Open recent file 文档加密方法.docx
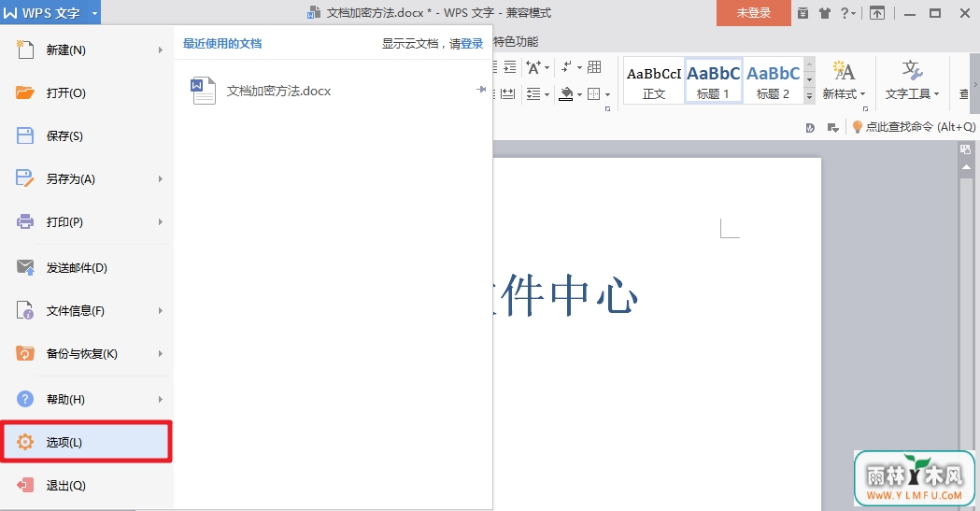The image size is (980, 511). [x=278, y=92]
